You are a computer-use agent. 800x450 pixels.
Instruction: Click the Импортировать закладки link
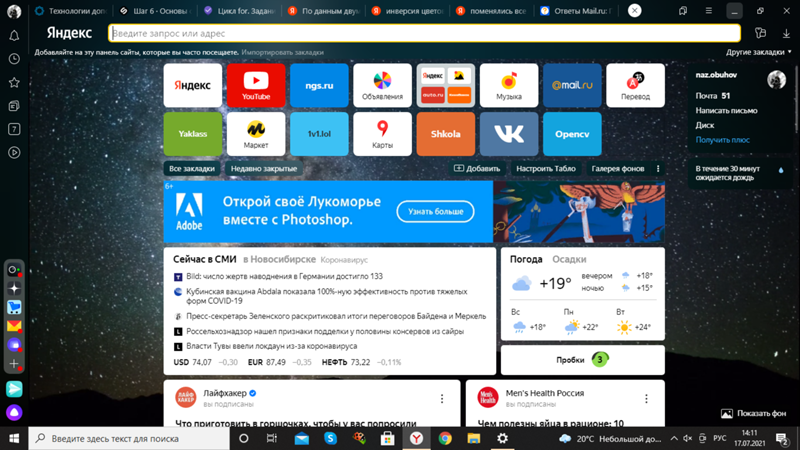pyautogui.click(x=282, y=52)
